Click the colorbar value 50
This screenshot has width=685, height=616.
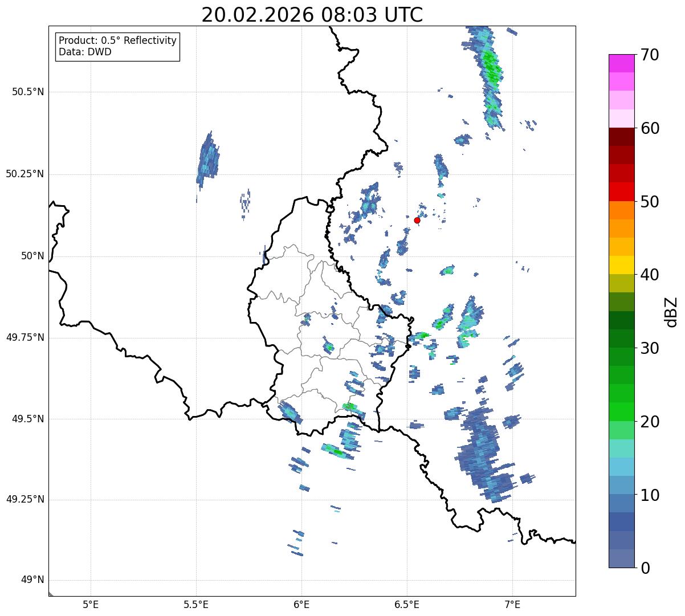(x=650, y=202)
